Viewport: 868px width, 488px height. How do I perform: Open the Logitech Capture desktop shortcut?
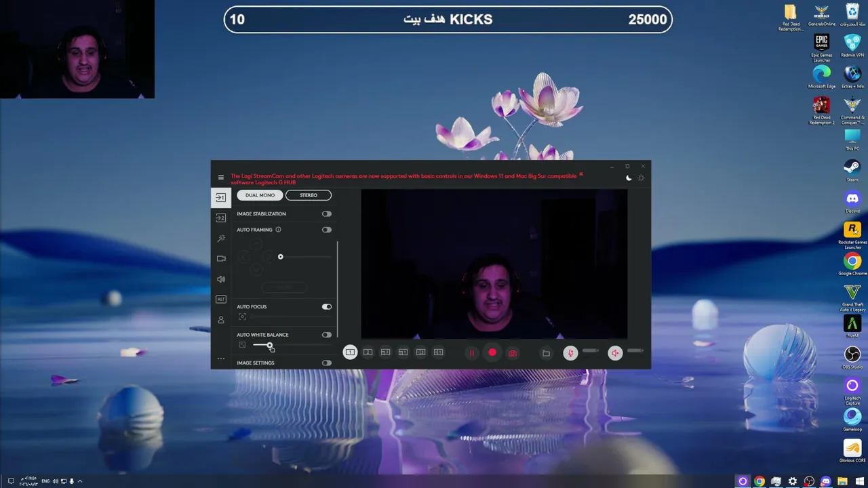click(x=852, y=391)
